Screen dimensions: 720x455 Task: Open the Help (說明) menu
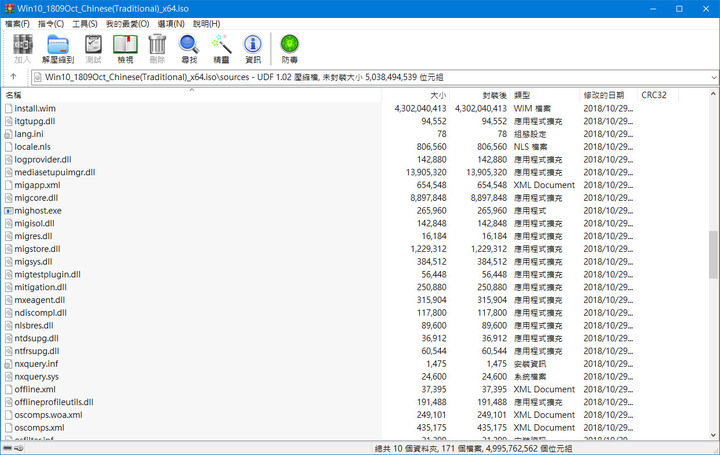tap(207, 23)
